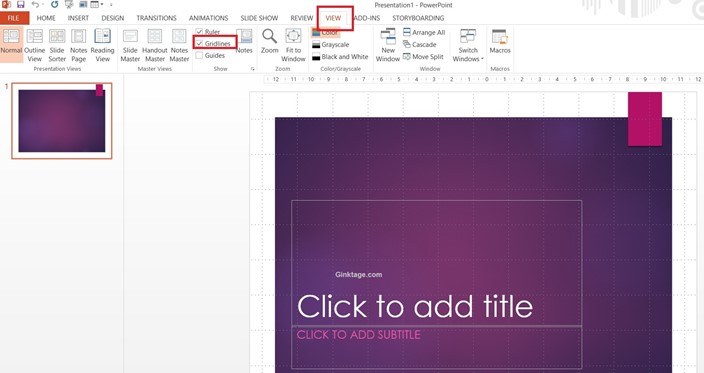Open the DESIGN tab
The height and width of the screenshot is (373, 704).
coord(112,18)
